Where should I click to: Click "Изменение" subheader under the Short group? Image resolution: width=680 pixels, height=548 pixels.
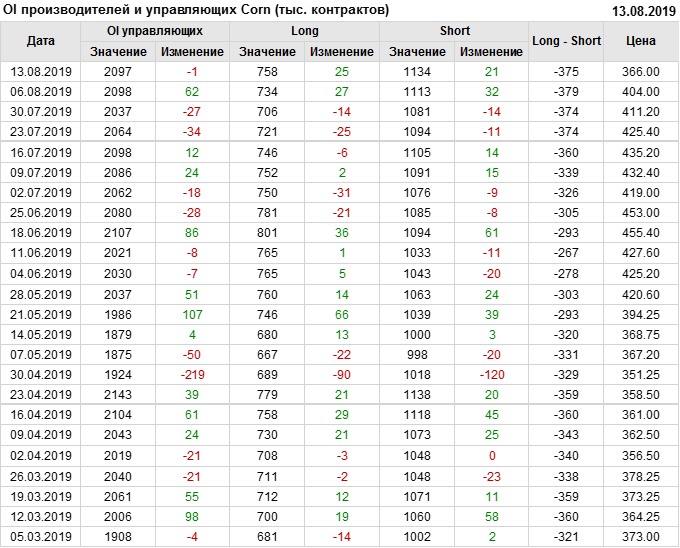click(x=492, y=51)
